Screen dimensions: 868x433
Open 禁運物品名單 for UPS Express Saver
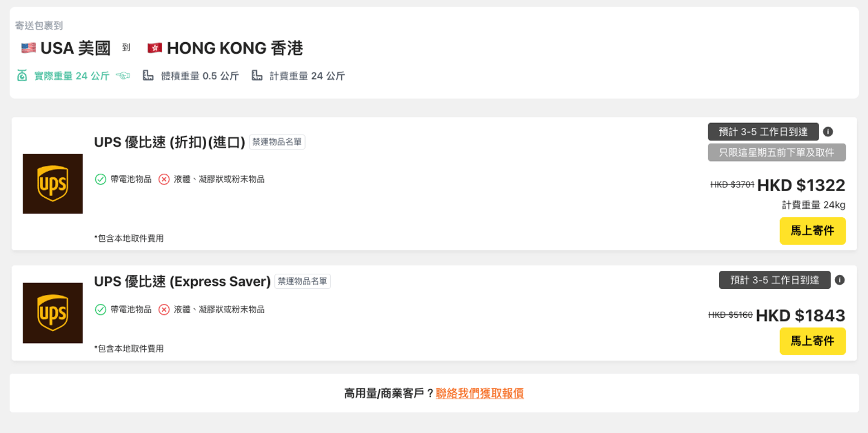coord(303,282)
